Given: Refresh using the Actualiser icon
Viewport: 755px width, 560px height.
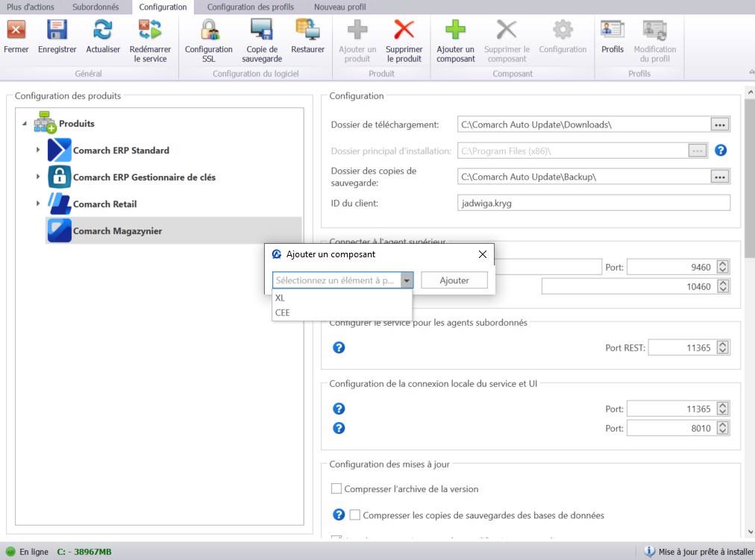Looking at the screenshot, I should tap(102, 30).
